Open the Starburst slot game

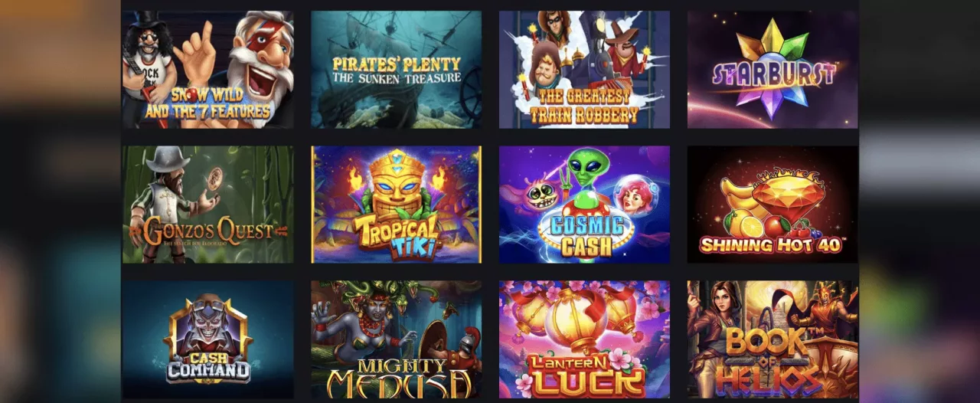[x=773, y=69]
